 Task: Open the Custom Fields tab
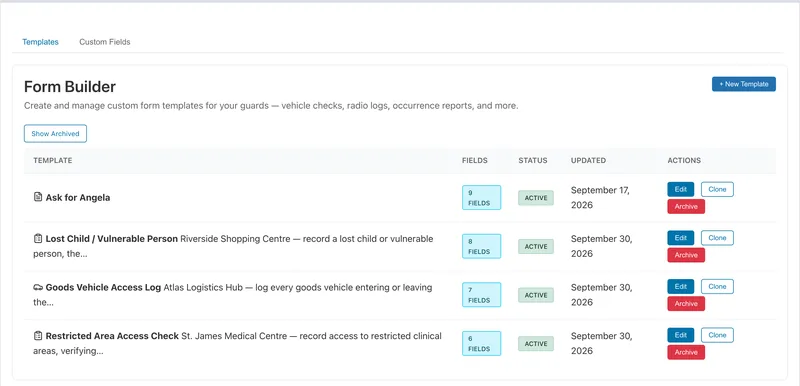tap(105, 42)
